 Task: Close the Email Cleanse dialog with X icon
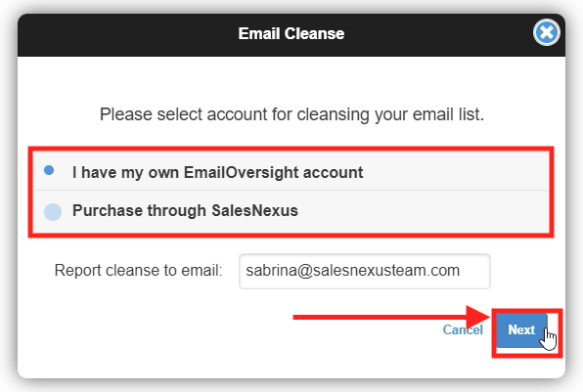click(x=546, y=32)
